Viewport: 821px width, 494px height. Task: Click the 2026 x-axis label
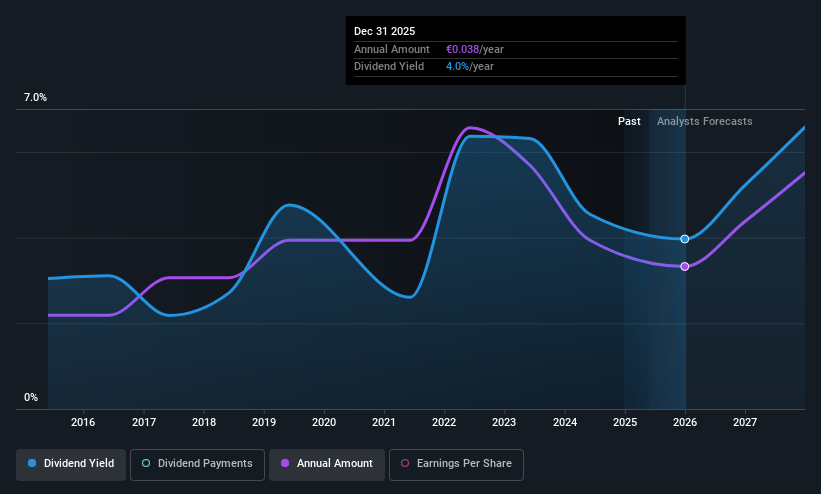point(685,422)
